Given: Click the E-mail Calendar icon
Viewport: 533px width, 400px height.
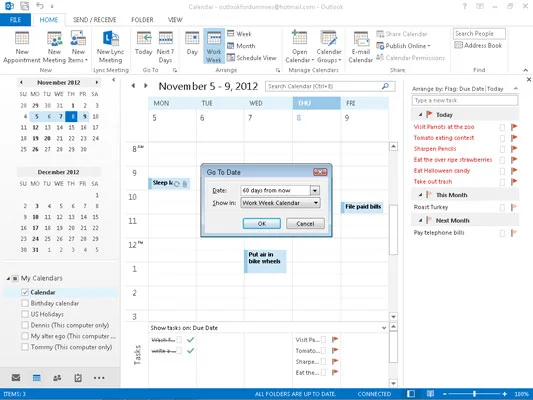Looking at the screenshot, I should 361,47.
